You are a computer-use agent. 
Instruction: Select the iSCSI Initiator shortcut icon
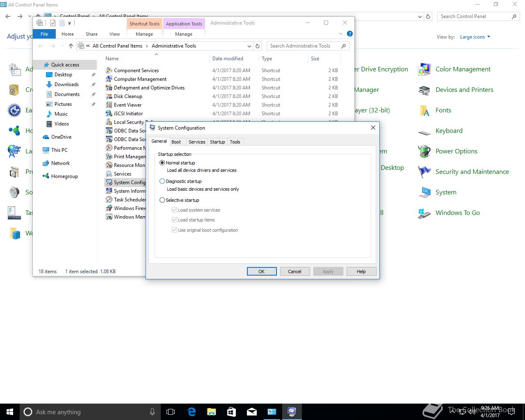coord(109,114)
